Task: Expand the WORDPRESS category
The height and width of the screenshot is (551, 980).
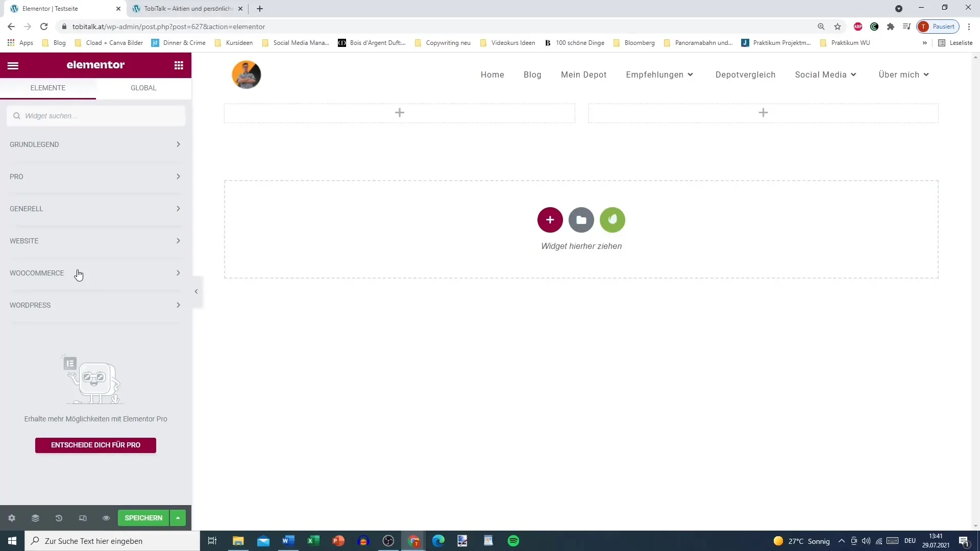Action: [x=95, y=305]
